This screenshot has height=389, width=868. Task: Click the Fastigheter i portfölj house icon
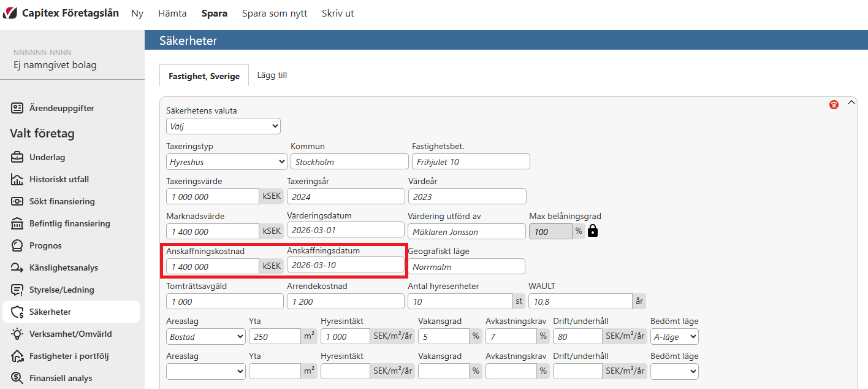point(18,356)
